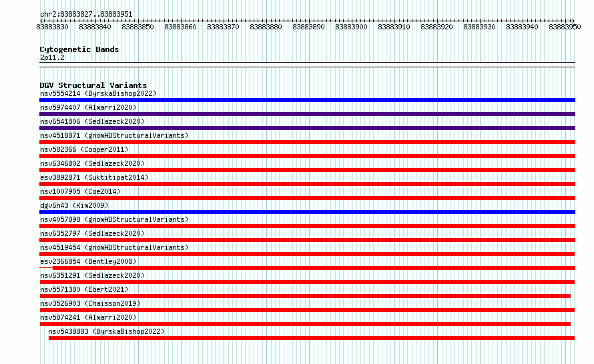Click the Cytogenetic Bands track title

coord(79,49)
